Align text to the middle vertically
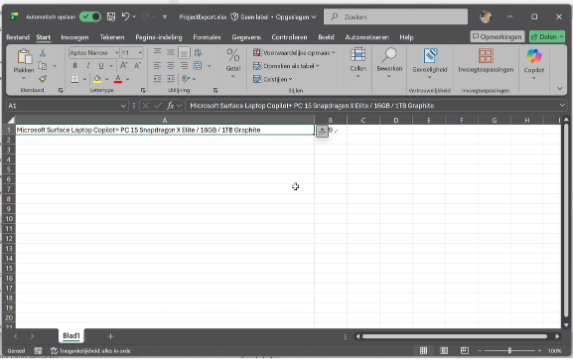 pos(171,52)
